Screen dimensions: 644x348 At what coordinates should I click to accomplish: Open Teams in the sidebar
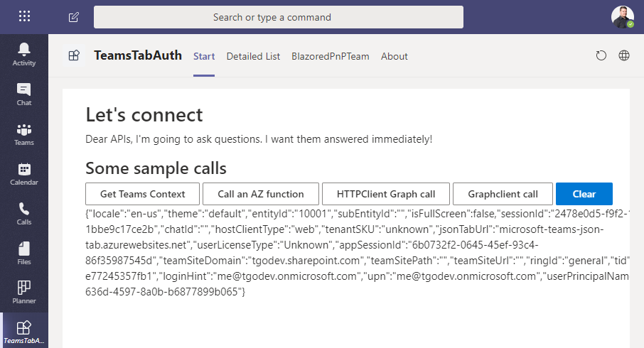[x=24, y=134]
